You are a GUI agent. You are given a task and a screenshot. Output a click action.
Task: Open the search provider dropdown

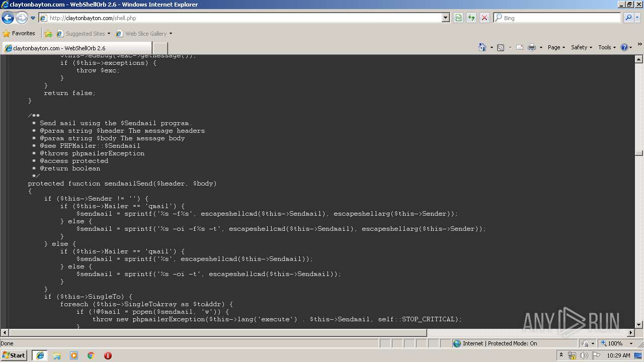coord(637,18)
